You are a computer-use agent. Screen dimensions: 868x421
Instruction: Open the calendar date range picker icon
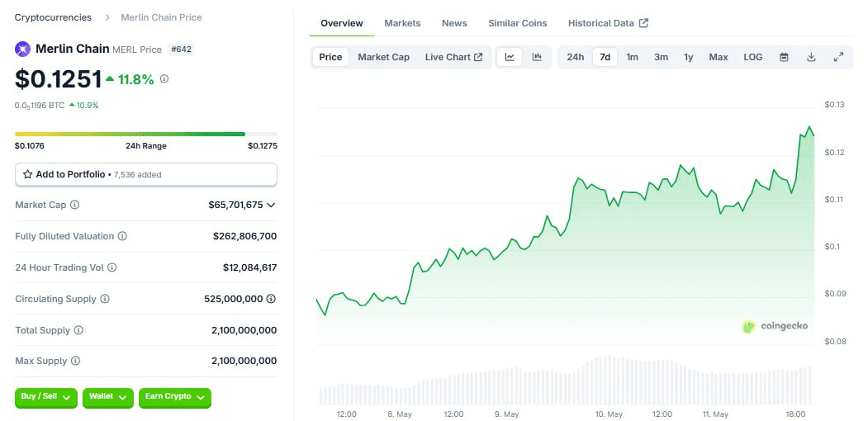784,57
